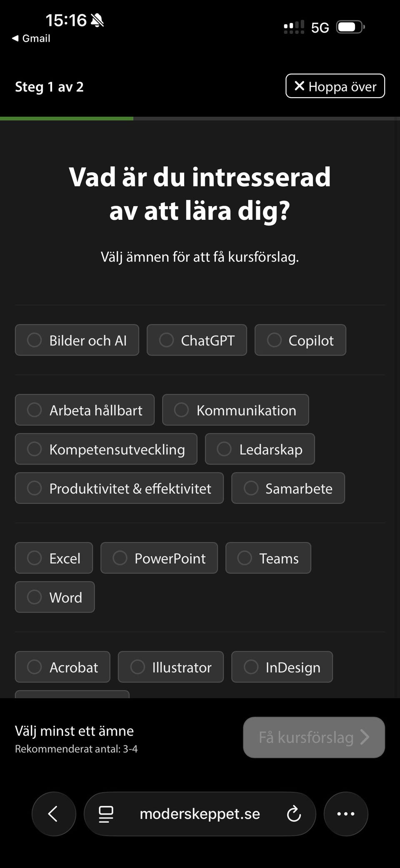Screen dimensions: 400x868
Task: Select the ChatGPT topic option
Action: 197,340
